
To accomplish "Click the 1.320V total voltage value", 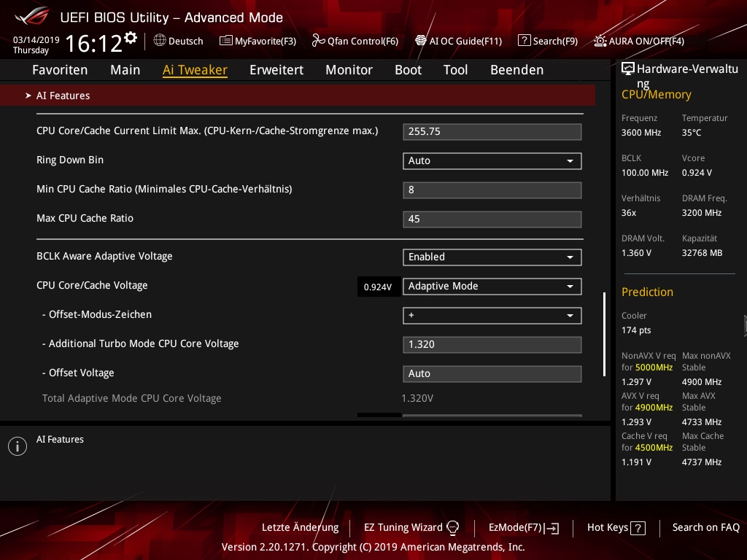I will point(417,398).
